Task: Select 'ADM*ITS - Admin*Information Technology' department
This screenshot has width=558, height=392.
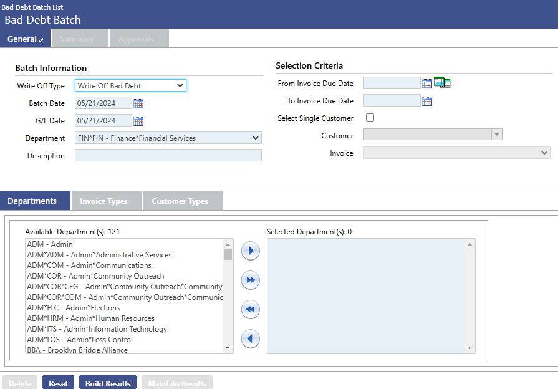Action: [x=124, y=329]
